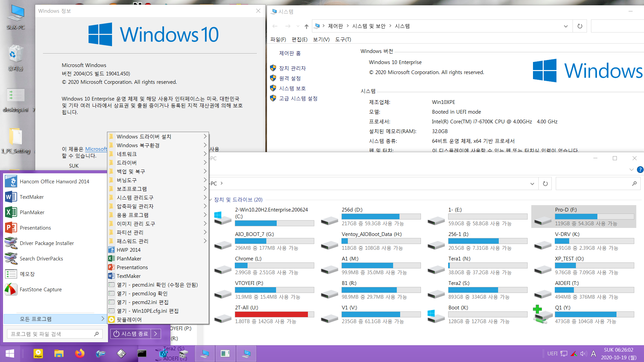Screen dimensions: 644x362
Task: Open PC Explorer address bar dropdown
Action: click(x=532, y=184)
